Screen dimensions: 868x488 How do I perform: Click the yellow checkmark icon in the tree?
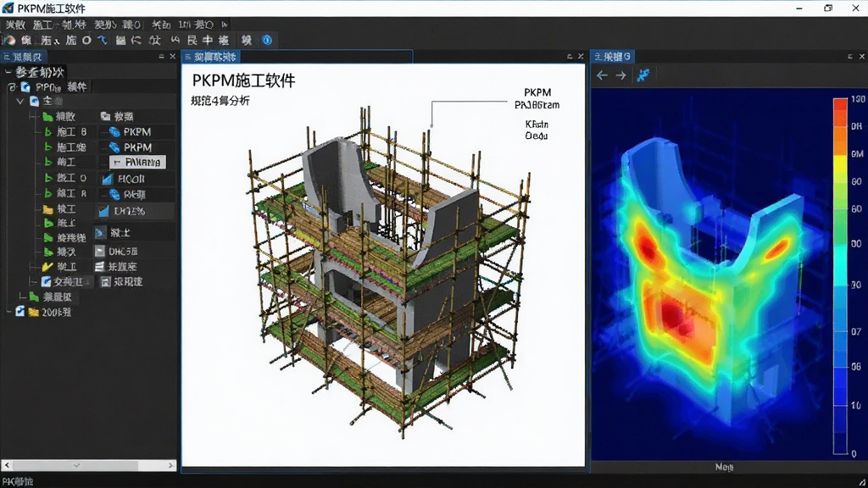[x=47, y=267]
